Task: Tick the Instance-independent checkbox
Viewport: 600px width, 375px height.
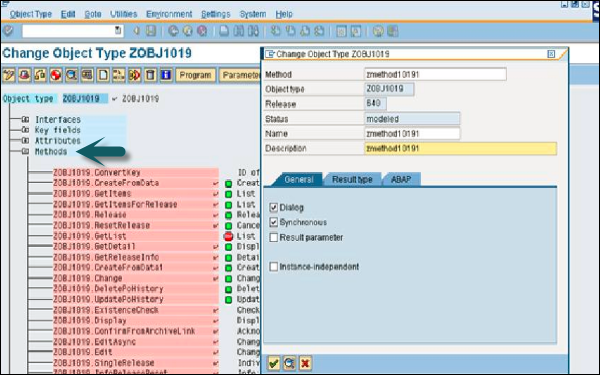Action: click(274, 266)
